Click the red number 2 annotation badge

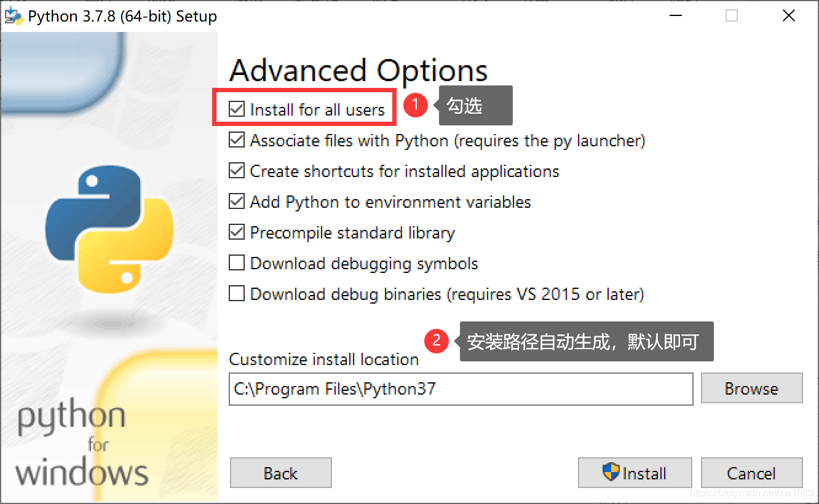[x=437, y=340]
